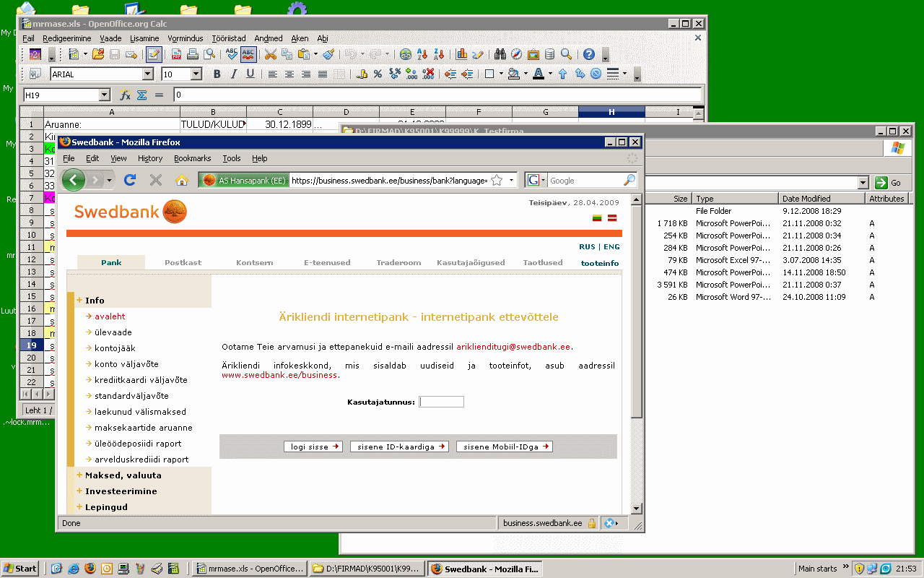Image resolution: width=924 pixels, height=578 pixels.
Task: Click Firefox back arrow button
Action: [x=74, y=180]
